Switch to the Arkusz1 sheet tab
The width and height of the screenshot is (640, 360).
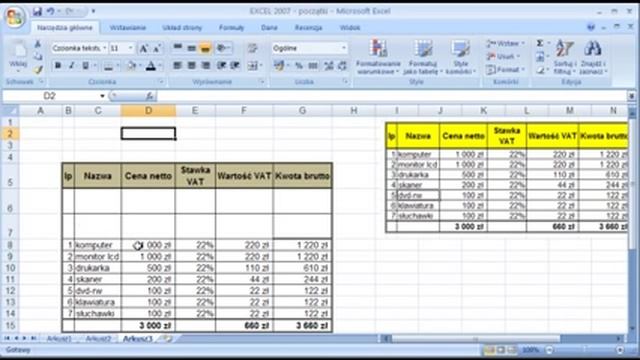tap(59, 339)
